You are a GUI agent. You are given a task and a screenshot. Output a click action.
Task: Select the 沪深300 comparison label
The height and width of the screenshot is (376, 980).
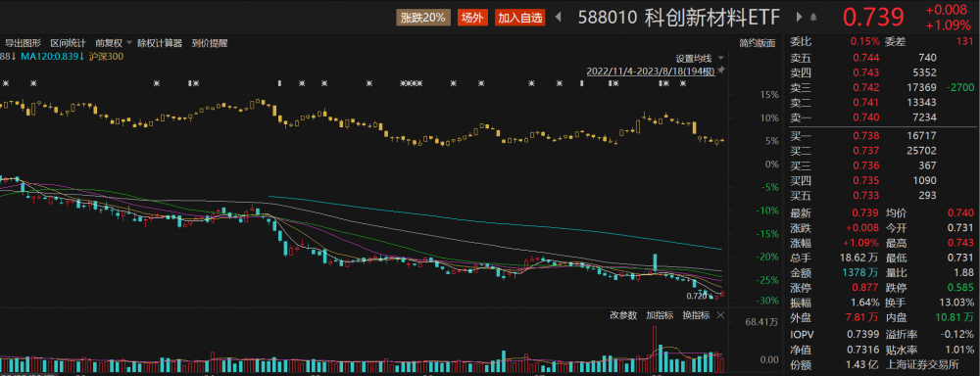[106, 56]
